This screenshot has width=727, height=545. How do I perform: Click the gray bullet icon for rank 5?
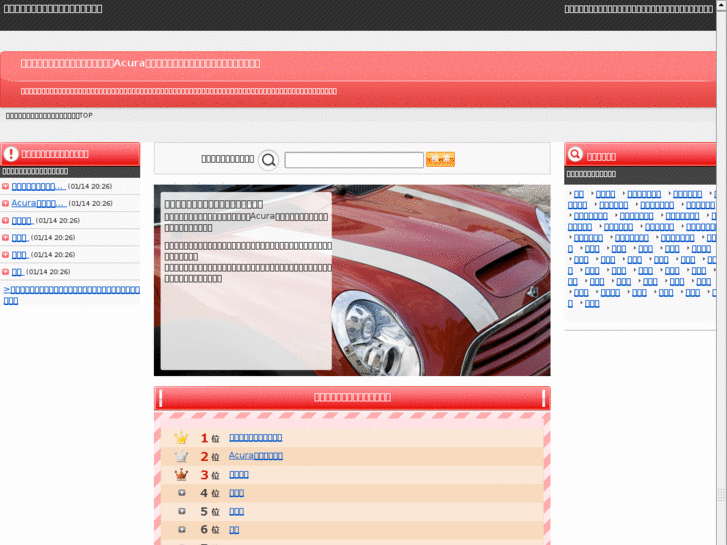[x=181, y=511]
